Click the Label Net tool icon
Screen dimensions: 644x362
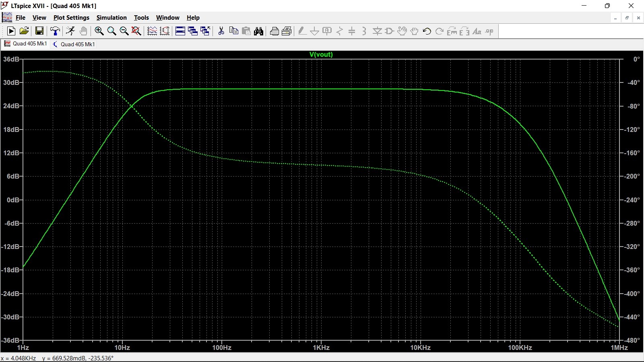[x=327, y=31]
